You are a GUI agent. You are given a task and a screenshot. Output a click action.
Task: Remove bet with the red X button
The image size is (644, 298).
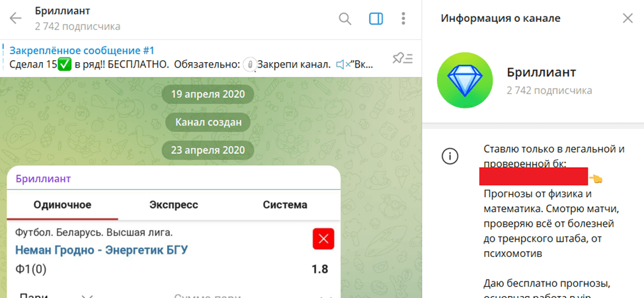pos(323,239)
